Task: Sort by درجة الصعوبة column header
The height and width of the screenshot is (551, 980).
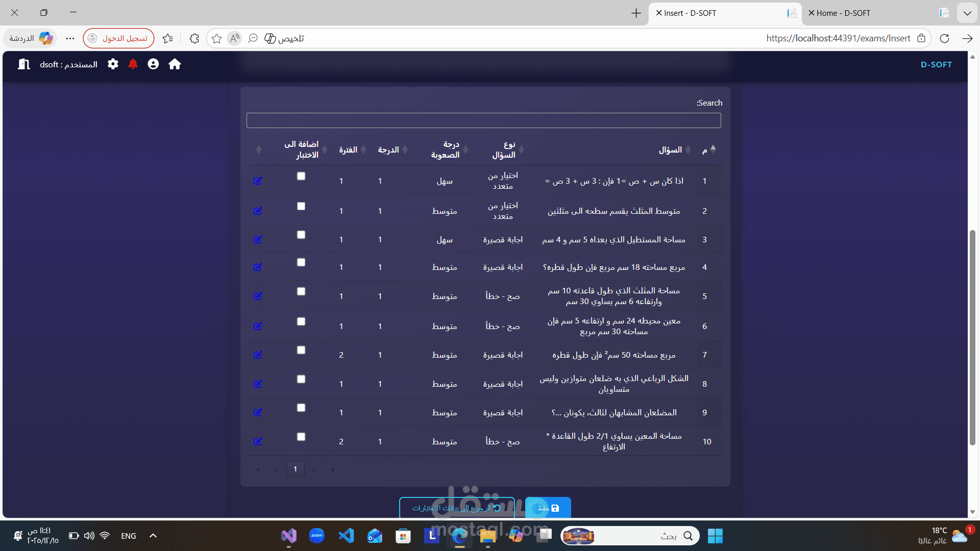Action: (445, 149)
